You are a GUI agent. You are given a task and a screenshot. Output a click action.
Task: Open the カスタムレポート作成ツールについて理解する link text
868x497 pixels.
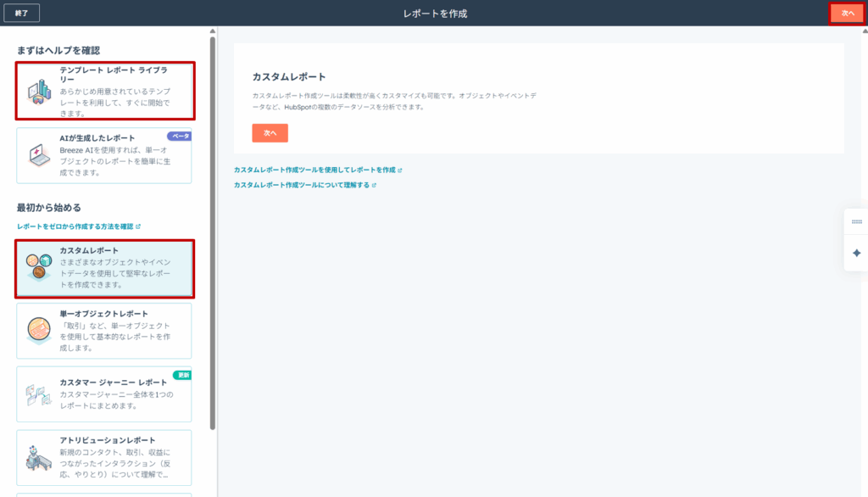(x=301, y=185)
